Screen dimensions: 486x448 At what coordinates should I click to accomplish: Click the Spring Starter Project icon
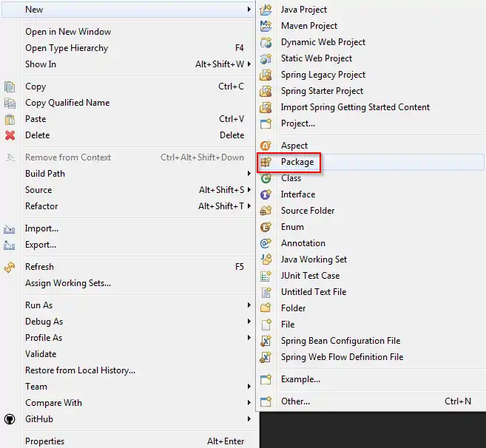[x=266, y=91]
